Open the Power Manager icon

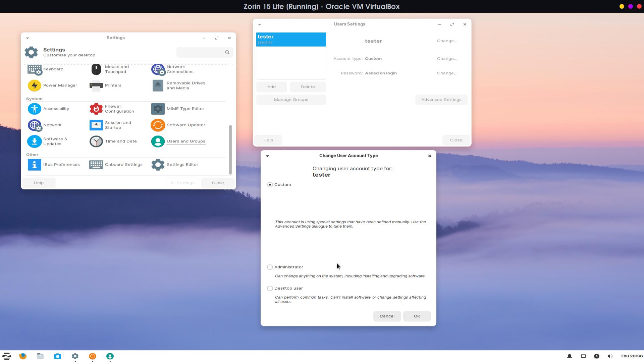(35, 85)
